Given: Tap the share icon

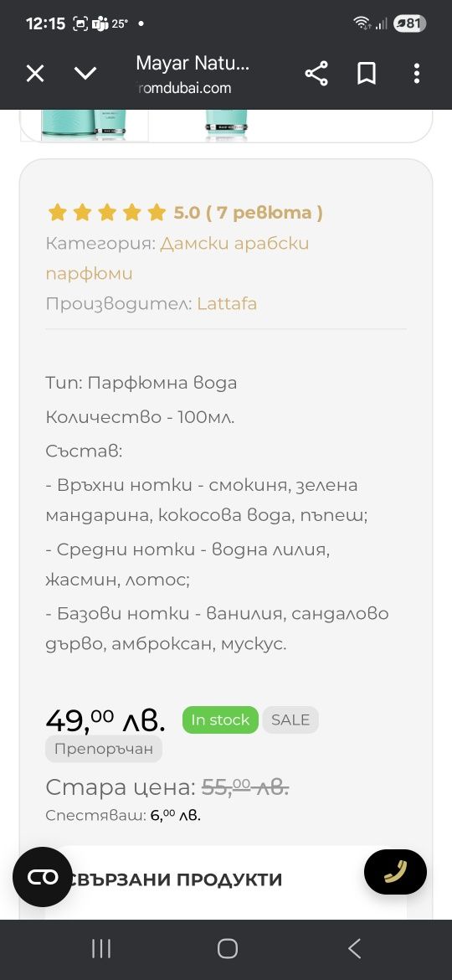Looking at the screenshot, I should coord(316,75).
